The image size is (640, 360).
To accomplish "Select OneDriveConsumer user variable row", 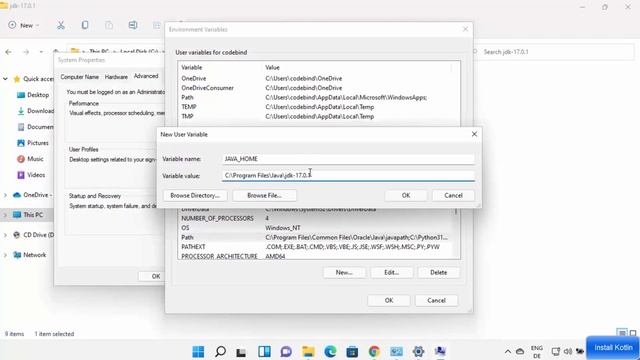I will (318, 88).
